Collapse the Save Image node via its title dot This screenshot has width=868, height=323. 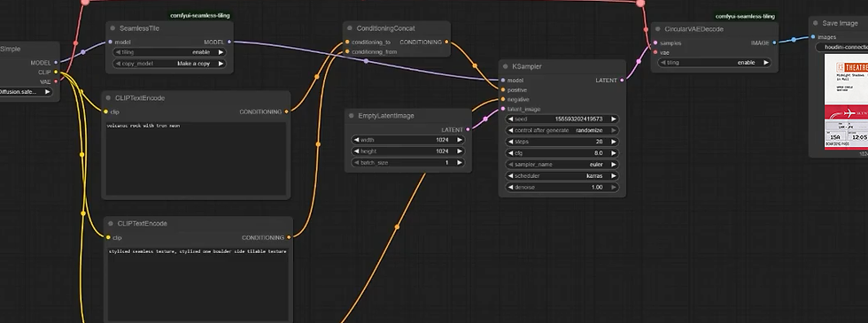(816, 23)
